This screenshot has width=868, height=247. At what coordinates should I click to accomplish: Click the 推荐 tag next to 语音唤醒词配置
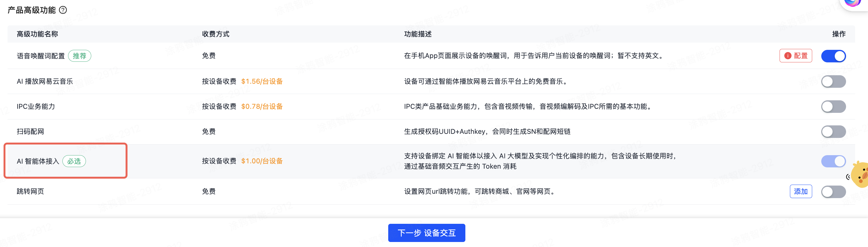80,55
